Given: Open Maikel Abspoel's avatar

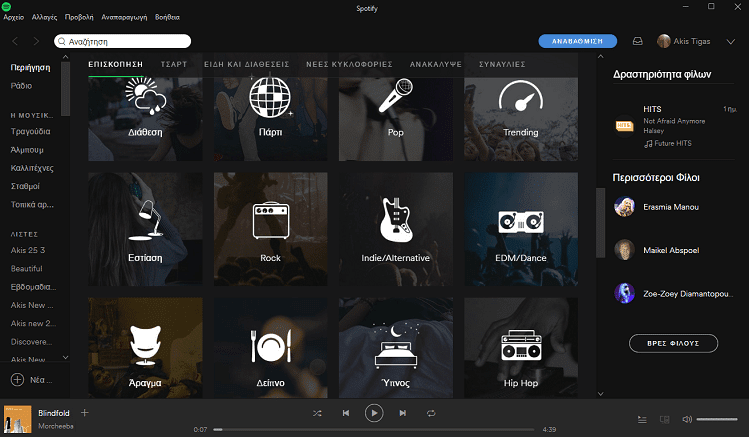Looking at the screenshot, I should click(x=624, y=250).
